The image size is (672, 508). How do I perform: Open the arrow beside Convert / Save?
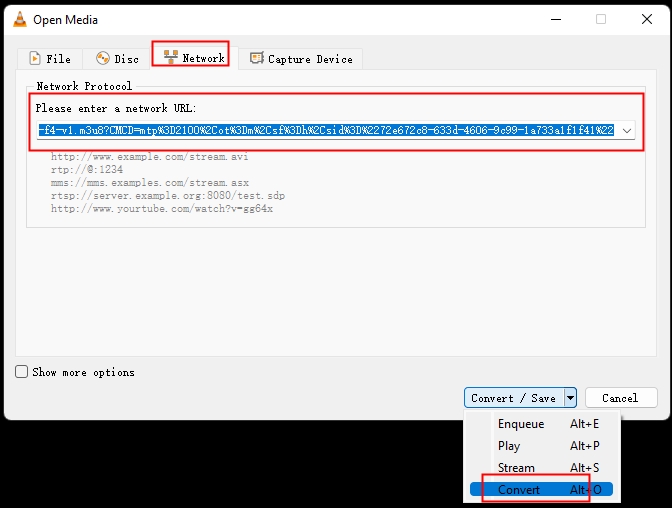pyautogui.click(x=570, y=397)
